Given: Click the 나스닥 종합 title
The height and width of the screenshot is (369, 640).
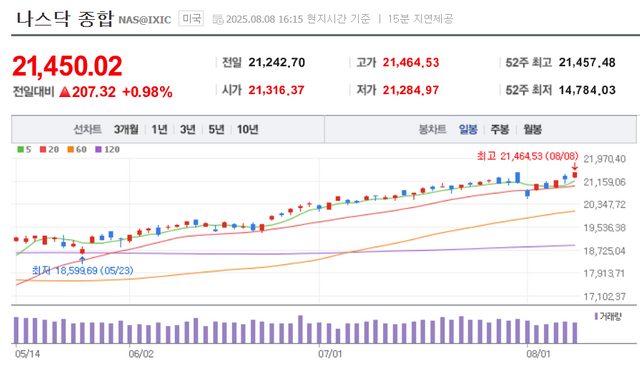Looking at the screenshot, I should click(64, 18).
